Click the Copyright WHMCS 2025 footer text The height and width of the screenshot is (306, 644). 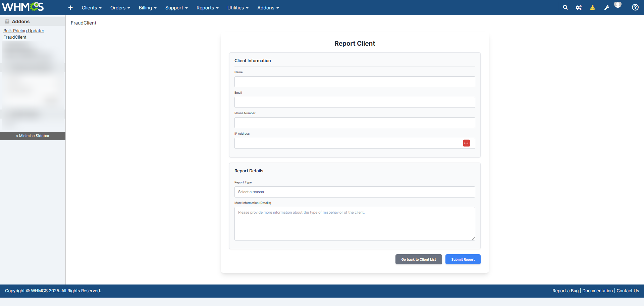pos(53,291)
